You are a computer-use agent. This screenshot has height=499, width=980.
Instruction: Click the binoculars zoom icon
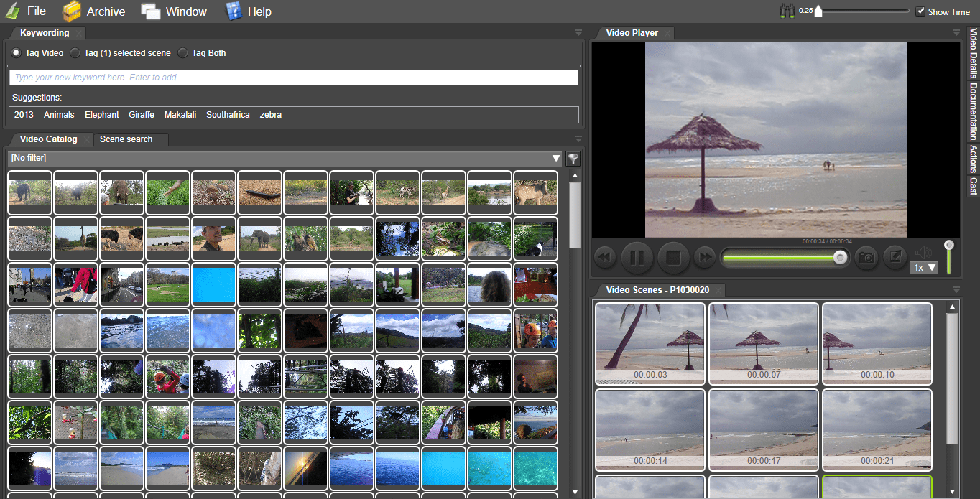pos(788,11)
